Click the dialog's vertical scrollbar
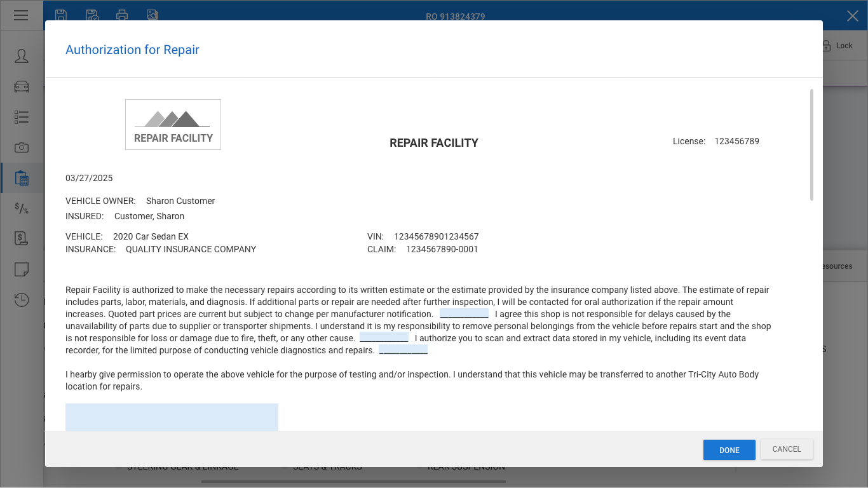868x488 pixels. point(811,145)
